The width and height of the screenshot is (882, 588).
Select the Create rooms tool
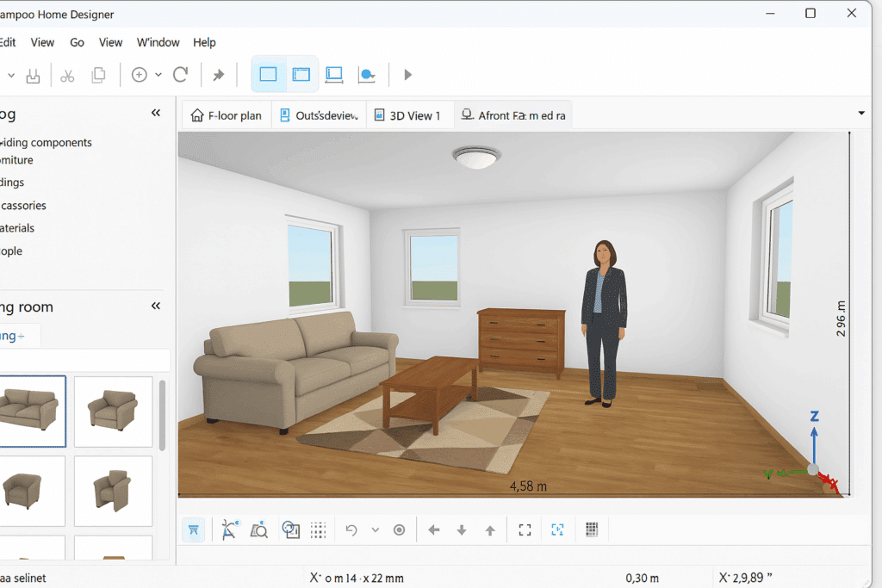pos(301,74)
